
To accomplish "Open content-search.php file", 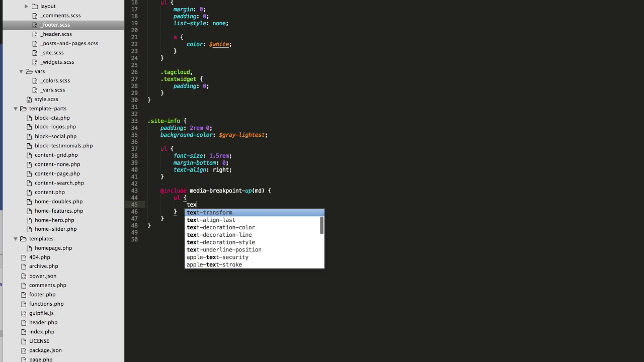I will pos(59,183).
